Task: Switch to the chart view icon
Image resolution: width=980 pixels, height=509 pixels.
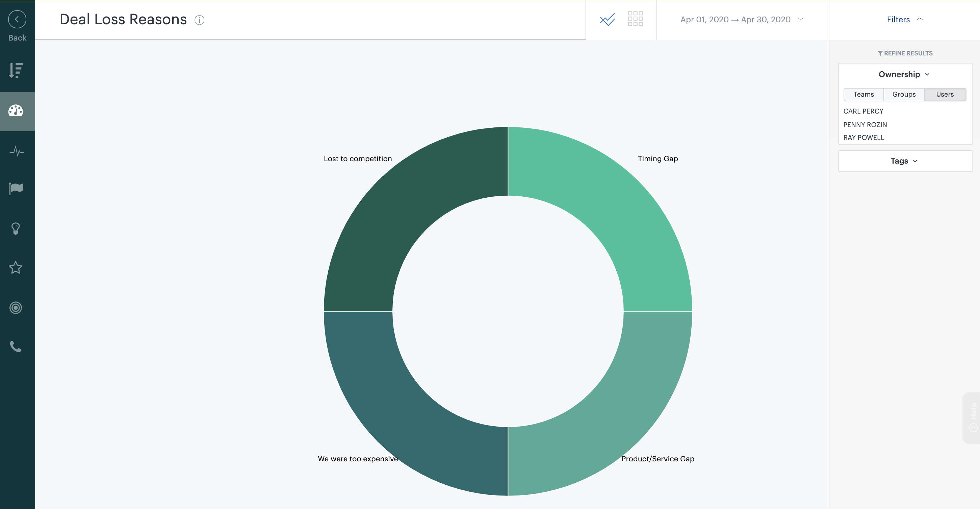Action: (608, 19)
